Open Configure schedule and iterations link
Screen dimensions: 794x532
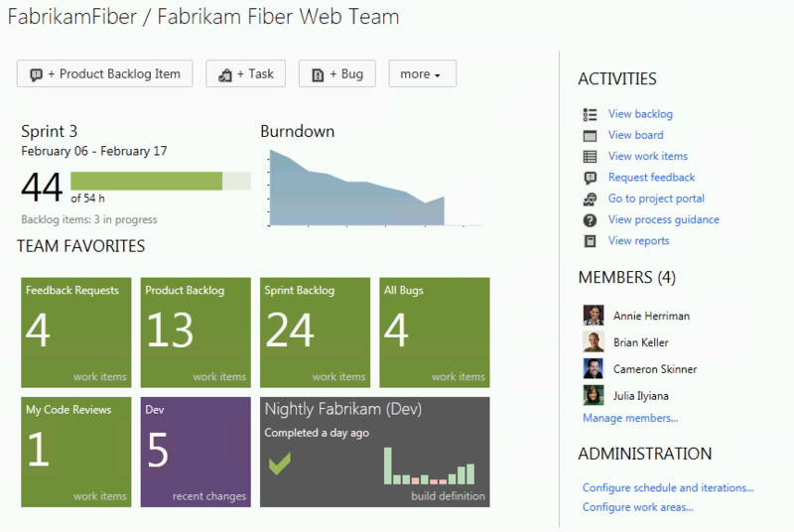point(668,487)
